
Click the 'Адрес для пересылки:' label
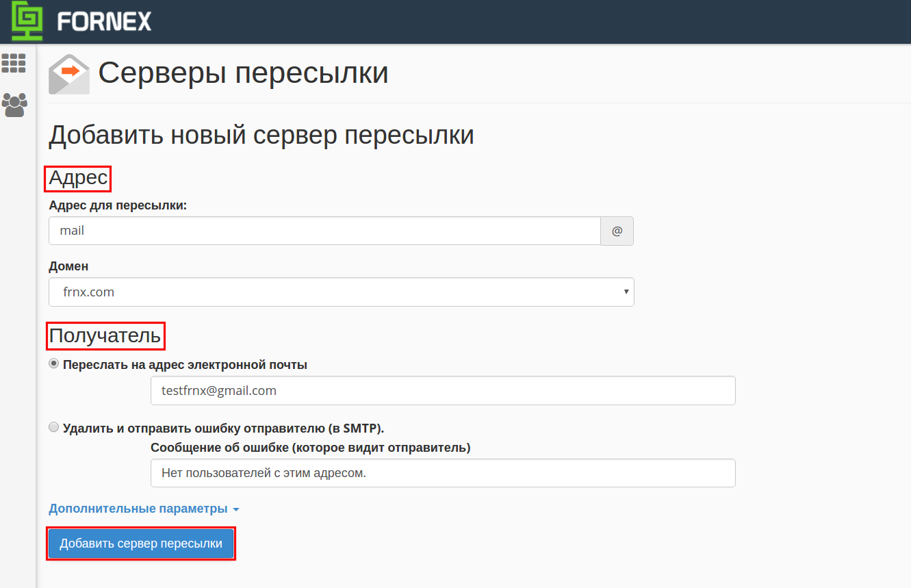pos(118,205)
